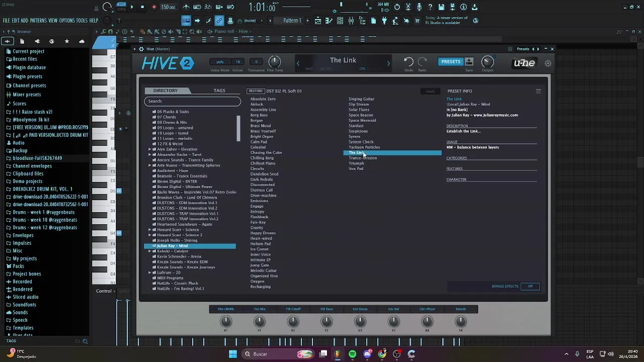Open the Mixer from the FL Studio toolbar

point(351,21)
